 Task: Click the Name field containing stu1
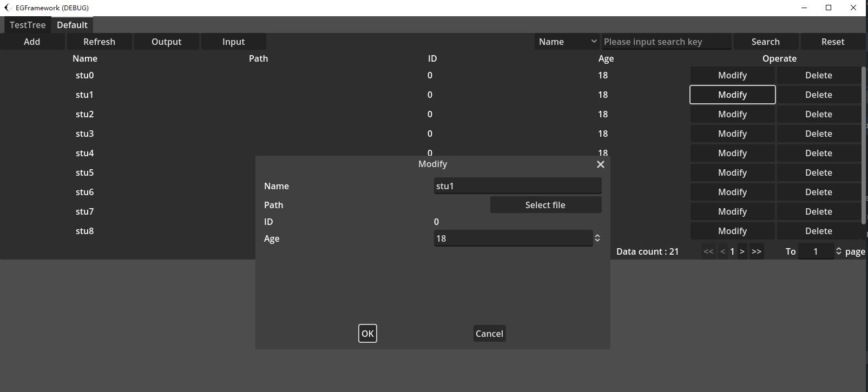coord(517,186)
